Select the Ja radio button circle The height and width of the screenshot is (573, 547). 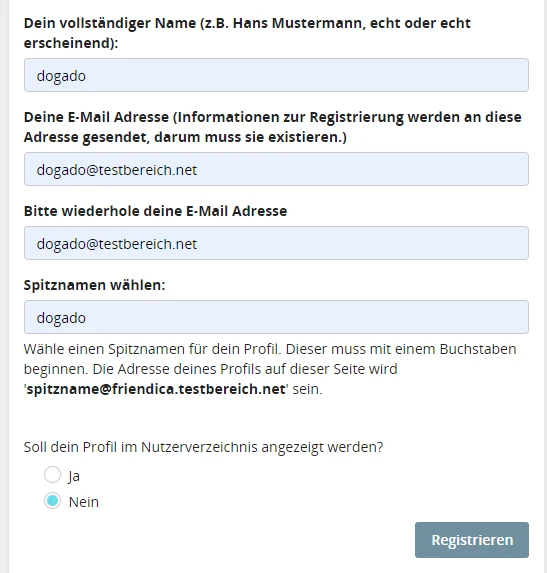(x=52, y=475)
